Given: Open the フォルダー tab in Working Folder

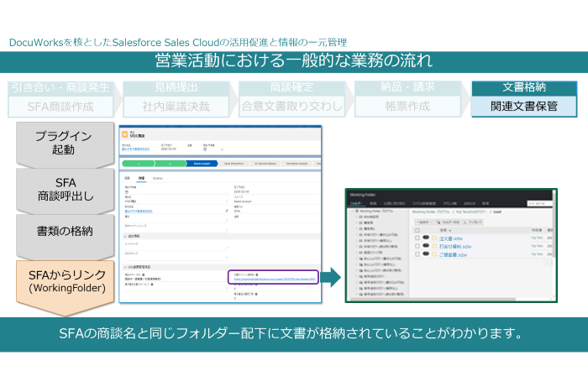Looking at the screenshot, I should click(356, 203).
